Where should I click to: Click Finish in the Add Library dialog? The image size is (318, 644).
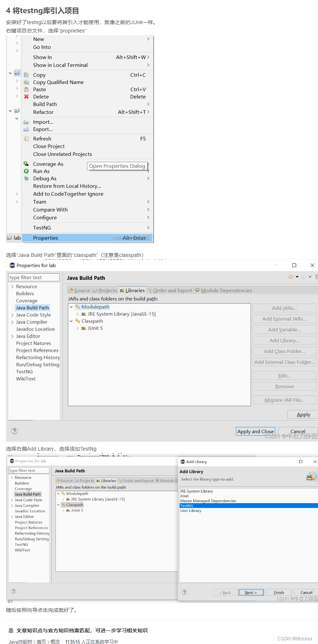pos(279,593)
